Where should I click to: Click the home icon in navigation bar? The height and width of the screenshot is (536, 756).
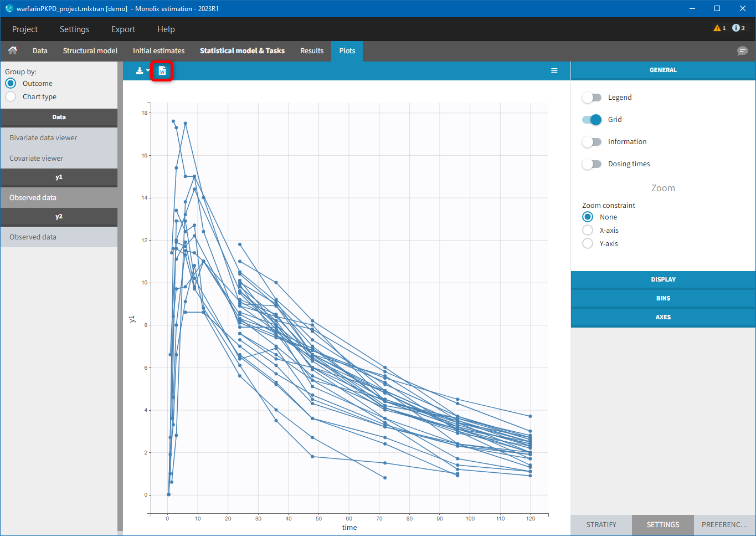point(13,50)
